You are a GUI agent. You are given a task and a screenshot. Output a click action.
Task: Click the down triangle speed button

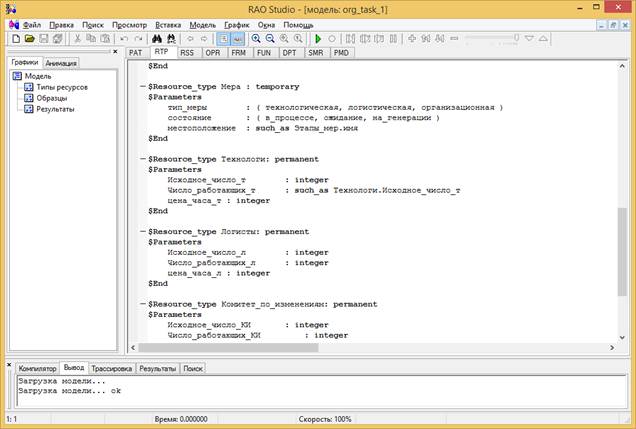tap(529, 39)
